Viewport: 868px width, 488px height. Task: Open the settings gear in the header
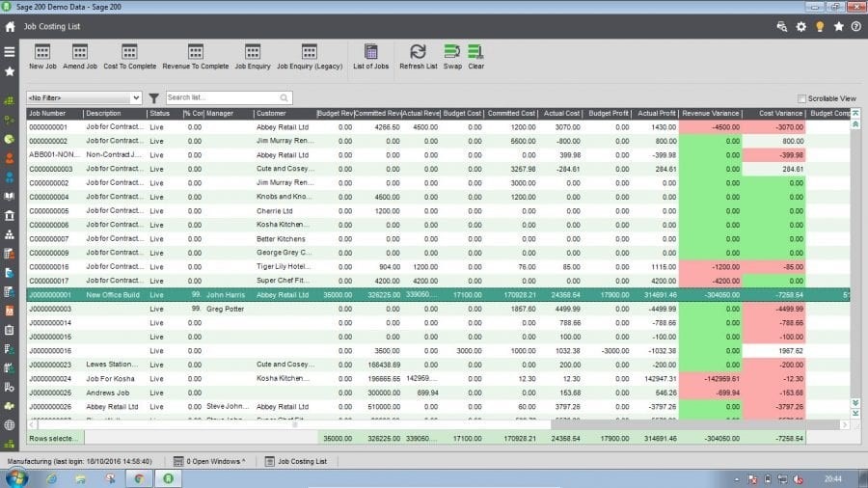click(x=801, y=27)
